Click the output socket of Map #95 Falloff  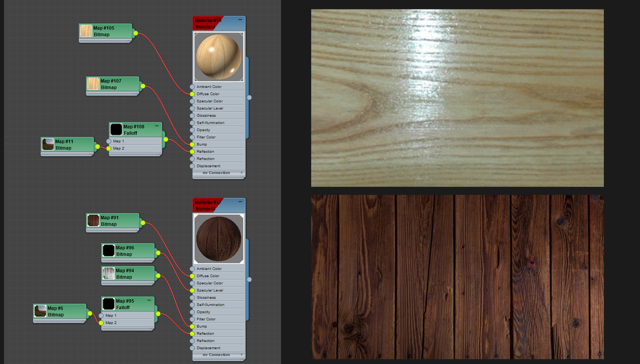[x=158, y=314]
